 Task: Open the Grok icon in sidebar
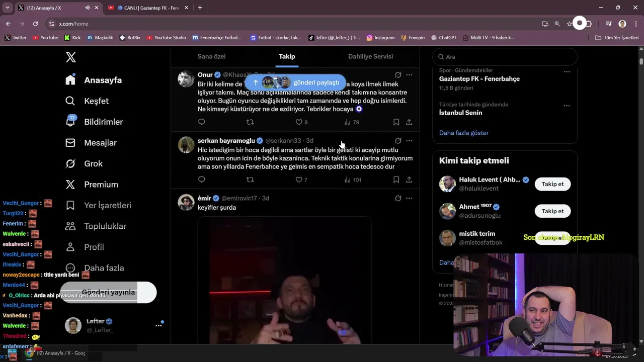(x=70, y=163)
